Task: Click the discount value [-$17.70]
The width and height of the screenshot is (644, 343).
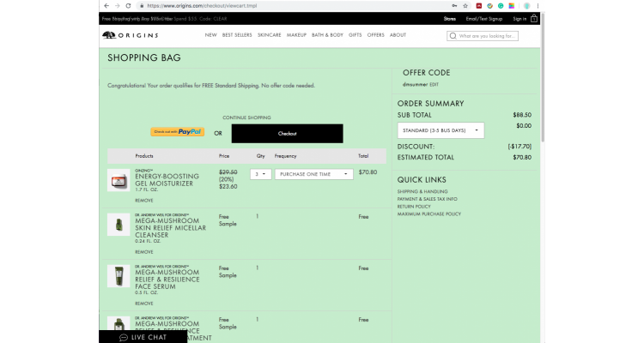Action: 519,147
